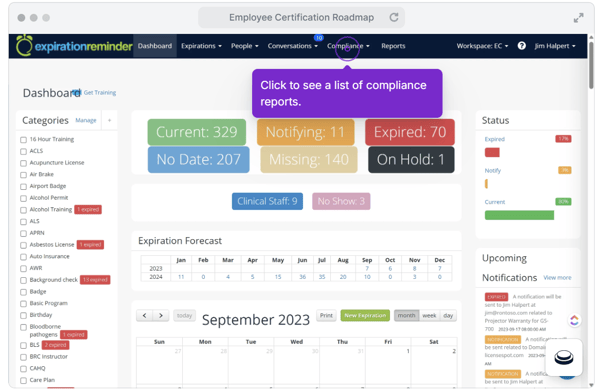Screen dimensions: 600x392
Task: Click the Notify link in Status panel
Action: 492,170
